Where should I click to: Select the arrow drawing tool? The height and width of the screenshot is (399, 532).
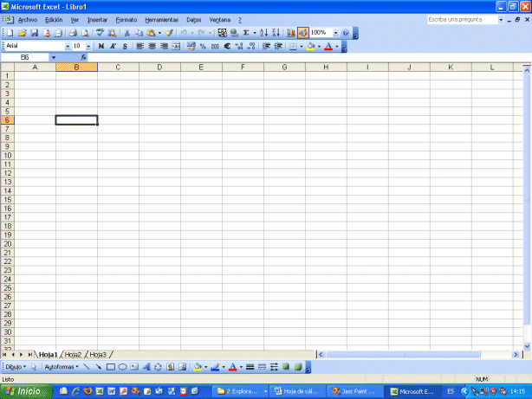99,367
